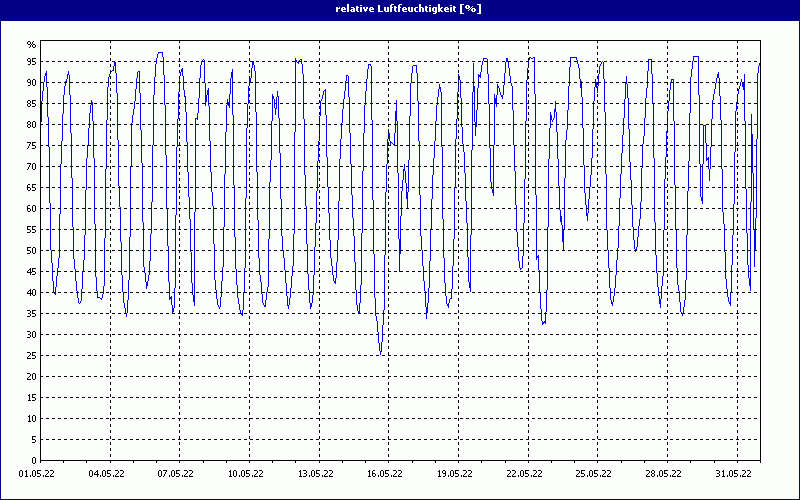Pick the 10.05.22 date label

click(245, 474)
